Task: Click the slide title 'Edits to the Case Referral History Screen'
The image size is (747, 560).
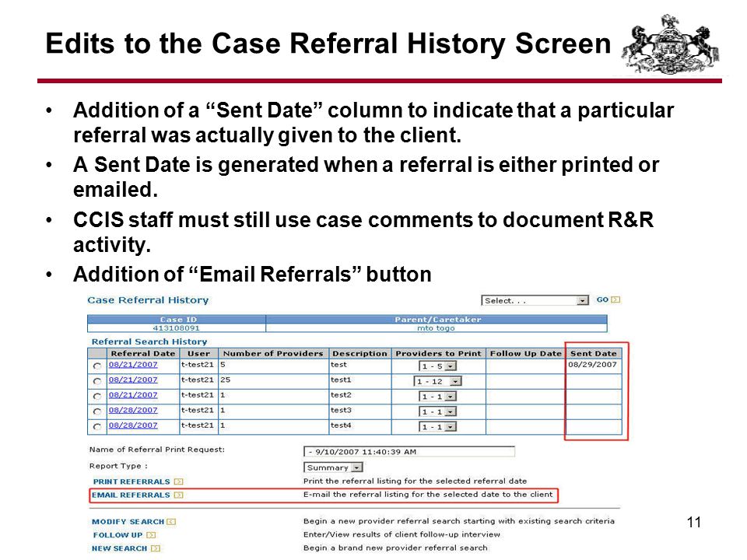Action: click(x=328, y=44)
